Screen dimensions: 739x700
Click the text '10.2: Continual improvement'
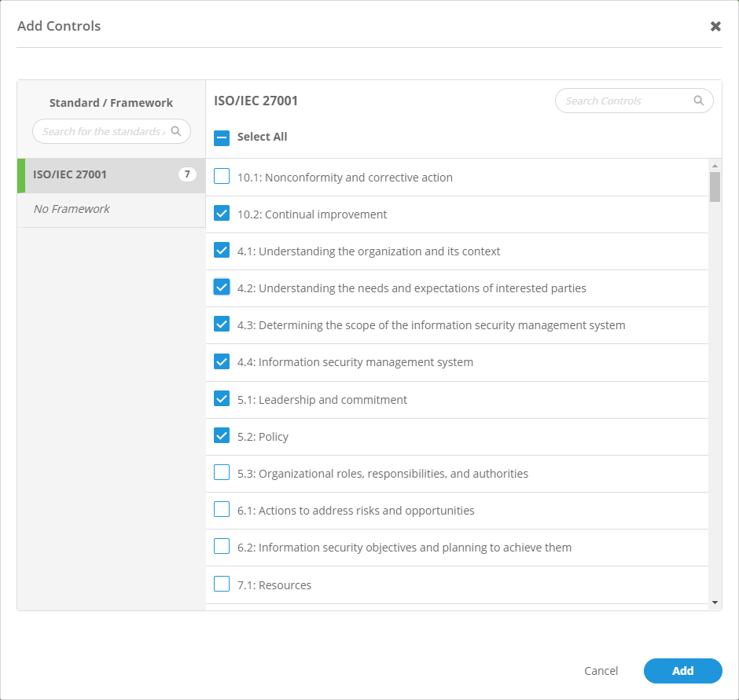(312, 214)
